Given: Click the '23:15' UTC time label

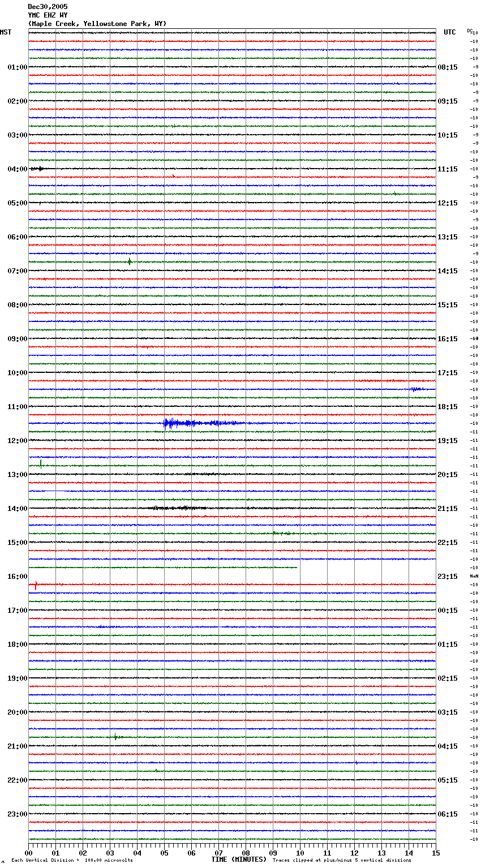Looking at the screenshot, I should point(448,577).
